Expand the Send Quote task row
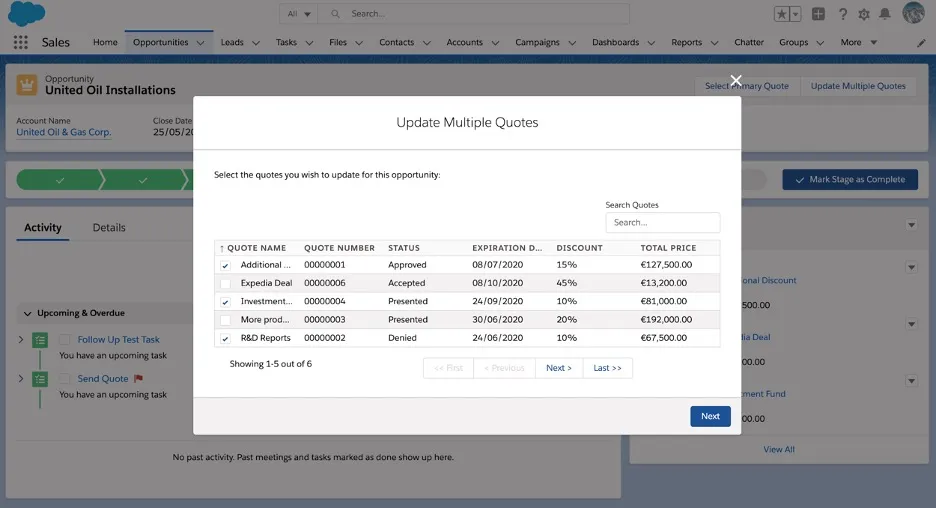The image size is (936, 508). [21, 378]
